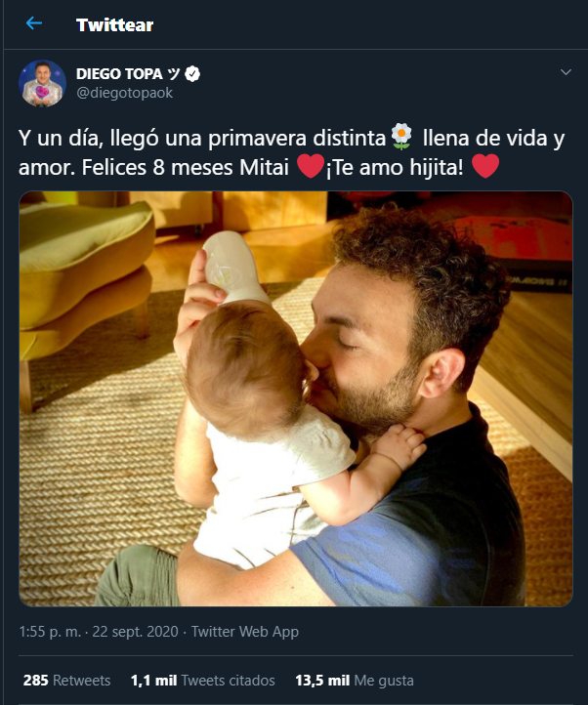Open Diego Topa's profile avatar
The image size is (588, 705).
pos(42,83)
